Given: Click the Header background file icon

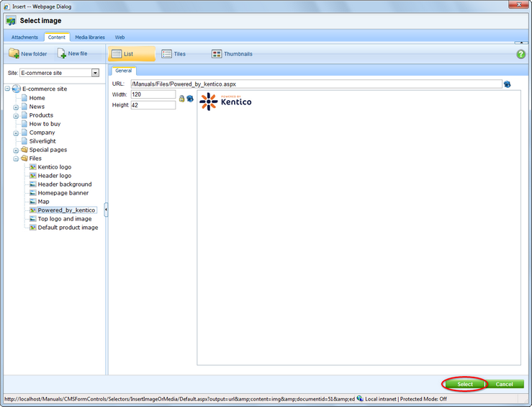Looking at the screenshot, I should (x=32, y=184).
